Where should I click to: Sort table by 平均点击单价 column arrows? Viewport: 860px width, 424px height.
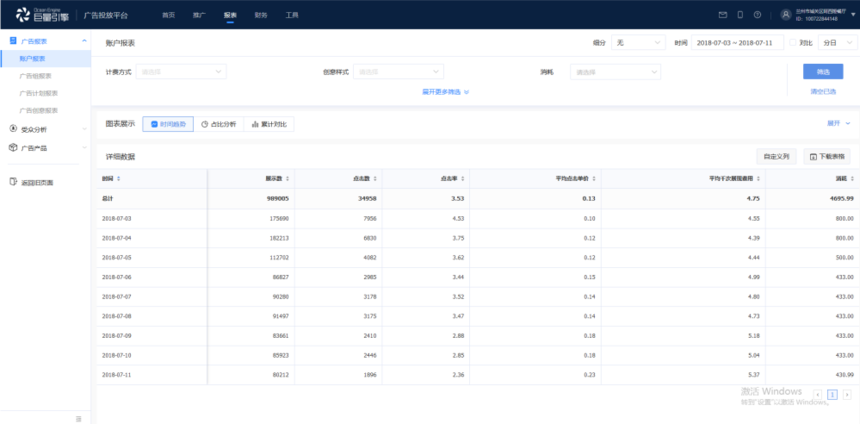[594, 179]
